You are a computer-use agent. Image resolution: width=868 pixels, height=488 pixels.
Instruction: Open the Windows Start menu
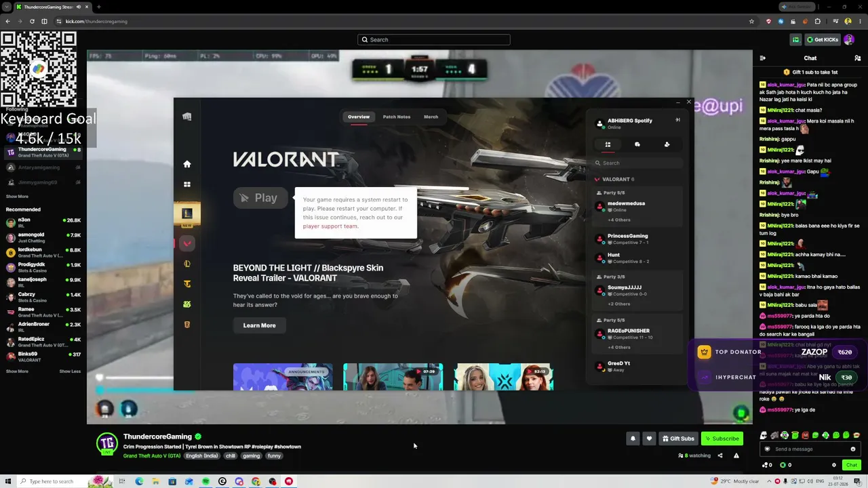pyautogui.click(x=7, y=481)
